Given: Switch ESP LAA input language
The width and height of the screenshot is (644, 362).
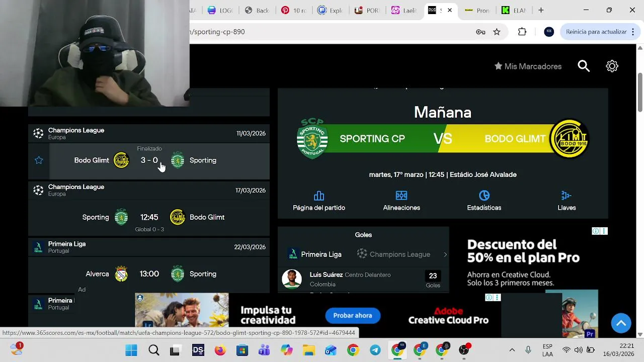Looking at the screenshot, I should point(548,350).
